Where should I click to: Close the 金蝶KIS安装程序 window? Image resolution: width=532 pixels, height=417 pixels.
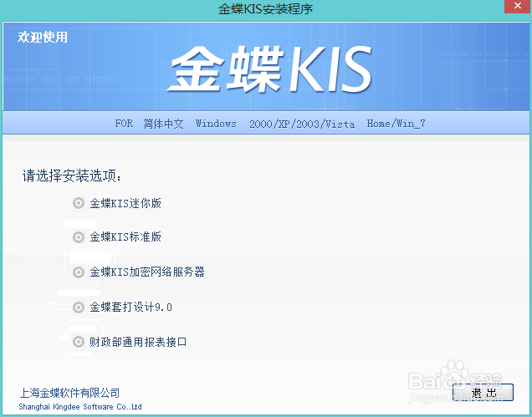click(518, 6)
